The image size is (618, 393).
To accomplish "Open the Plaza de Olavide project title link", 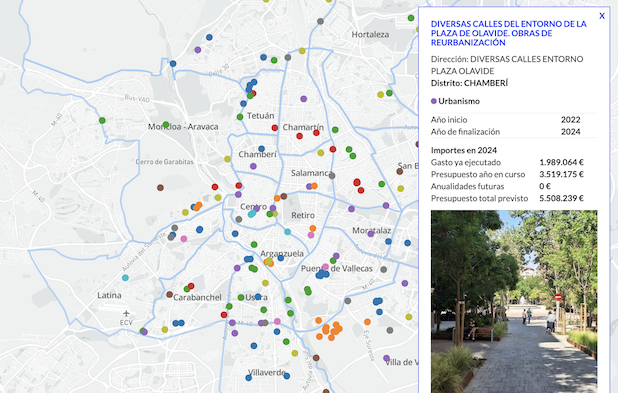I will [x=508, y=33].
